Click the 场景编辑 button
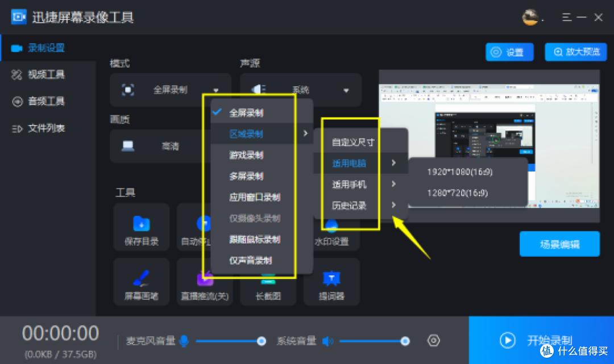614x364 pixels. pyautogui.click(x=559, y=244)
